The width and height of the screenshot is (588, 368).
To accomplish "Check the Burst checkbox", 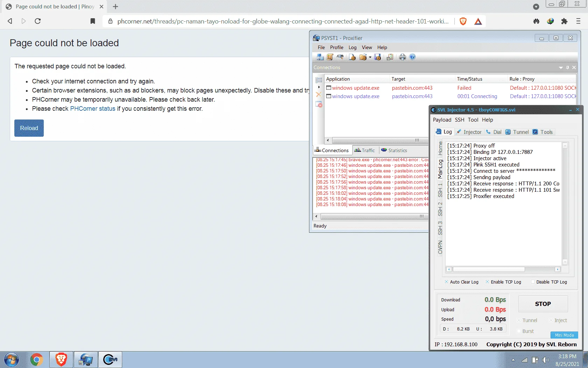I will 519,331.
